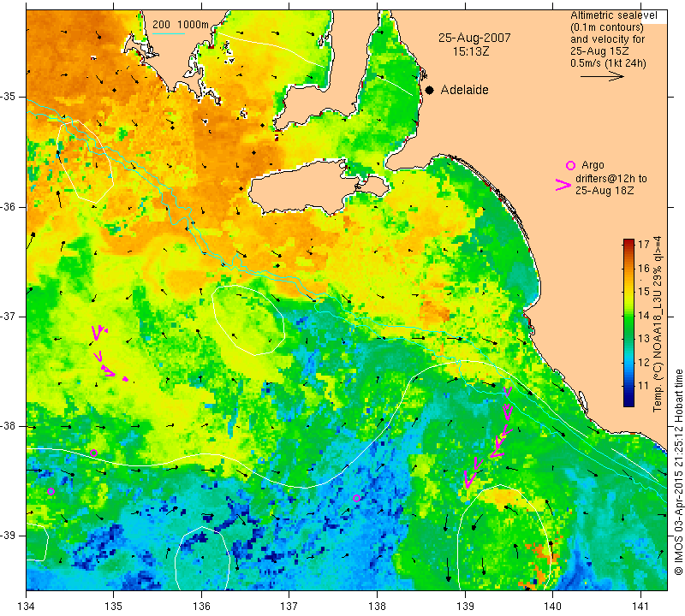
Task: Click latitude axis label -38
Action: (9, 426)
